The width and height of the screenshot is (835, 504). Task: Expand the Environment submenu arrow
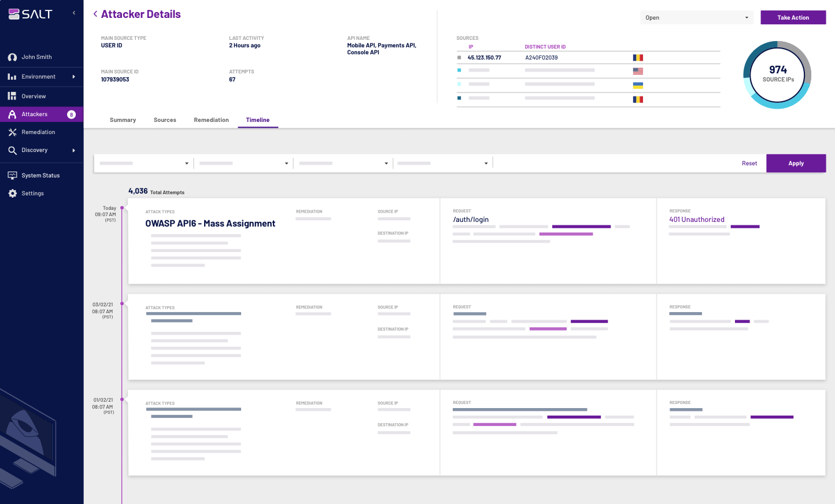[73, 77]
